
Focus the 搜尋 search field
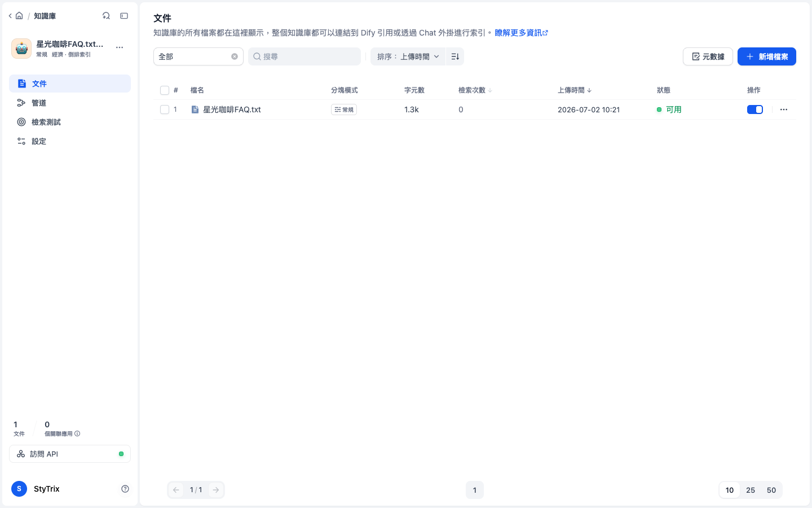(x=304, y=56)
